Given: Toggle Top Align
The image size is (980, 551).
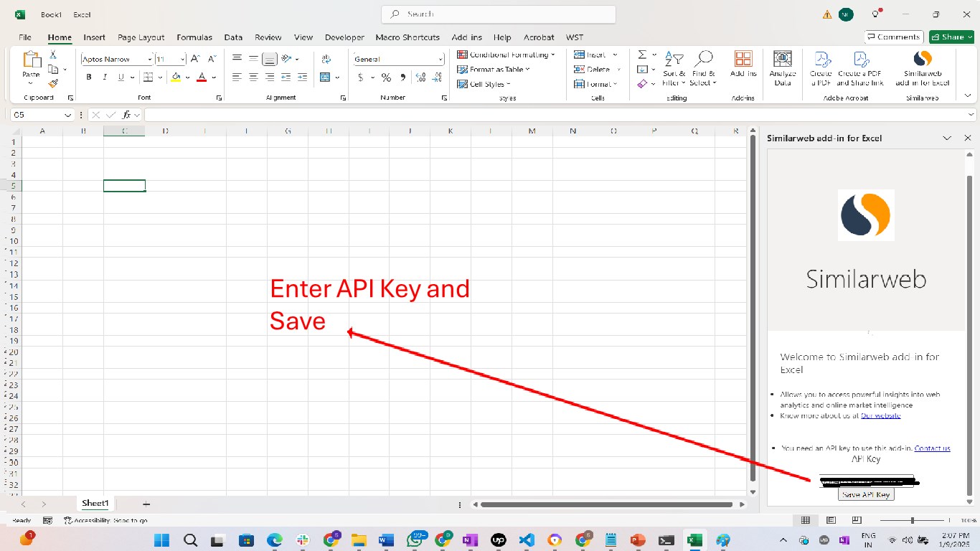Looking at the screenshot, I should [x=237, y=59].
